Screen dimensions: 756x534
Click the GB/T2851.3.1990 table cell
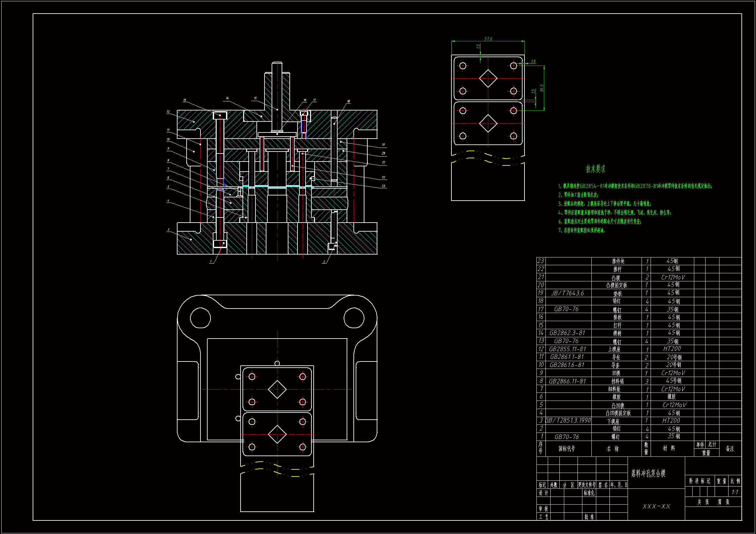click(x=568, y=421)
